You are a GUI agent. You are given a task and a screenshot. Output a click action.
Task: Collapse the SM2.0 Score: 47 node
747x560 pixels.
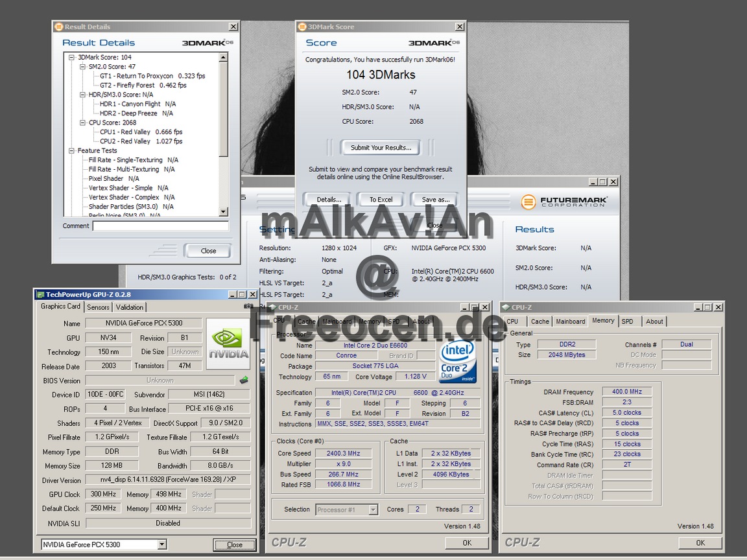point(82,67)
